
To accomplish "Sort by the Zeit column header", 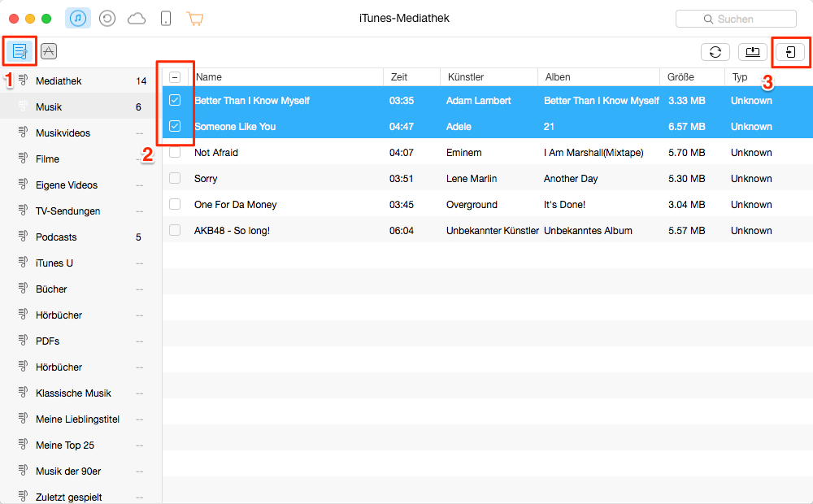I will pos(411,77).
